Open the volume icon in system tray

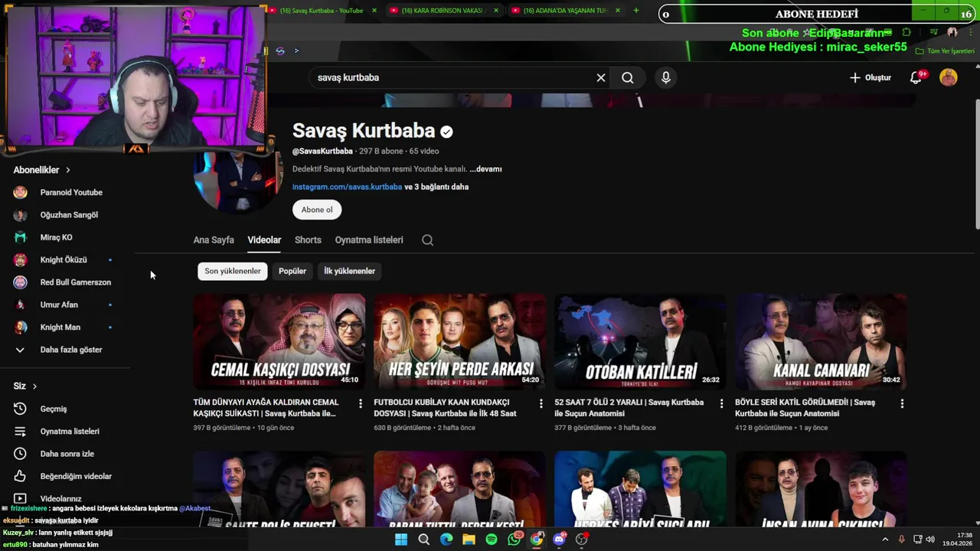point(930,540)
